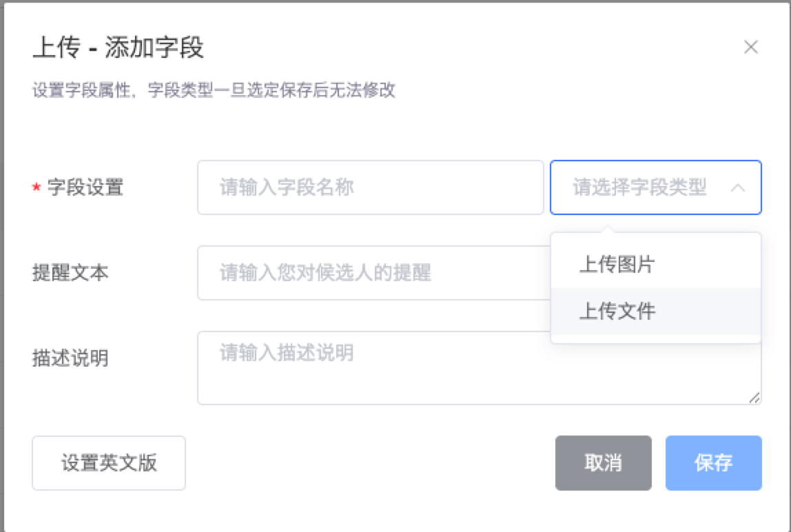Click the red required asterisk
Screen dimensions: 791x532
tap(37, 188)
